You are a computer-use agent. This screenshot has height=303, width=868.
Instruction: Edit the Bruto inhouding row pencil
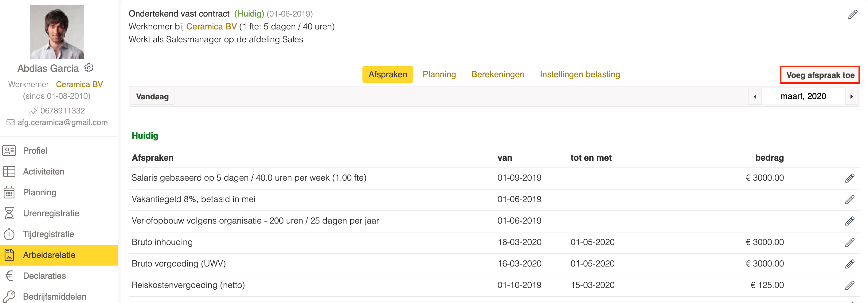coord(850,243)
